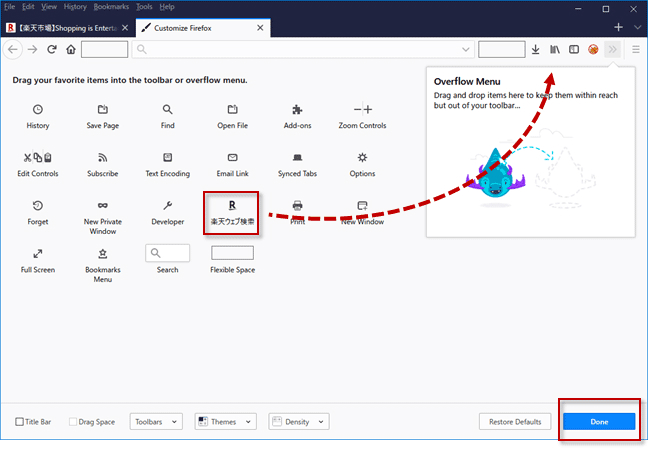Select the Open File item

(x=233, y=116)
